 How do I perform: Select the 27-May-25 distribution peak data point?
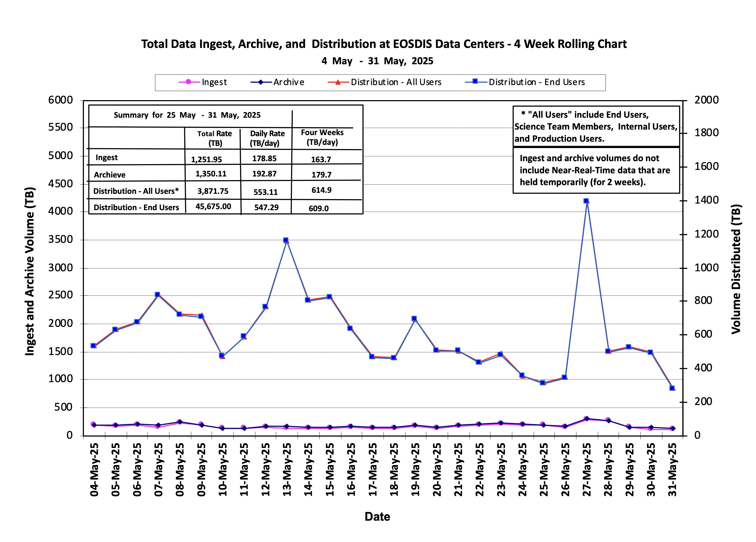click(x=586, y=201)
